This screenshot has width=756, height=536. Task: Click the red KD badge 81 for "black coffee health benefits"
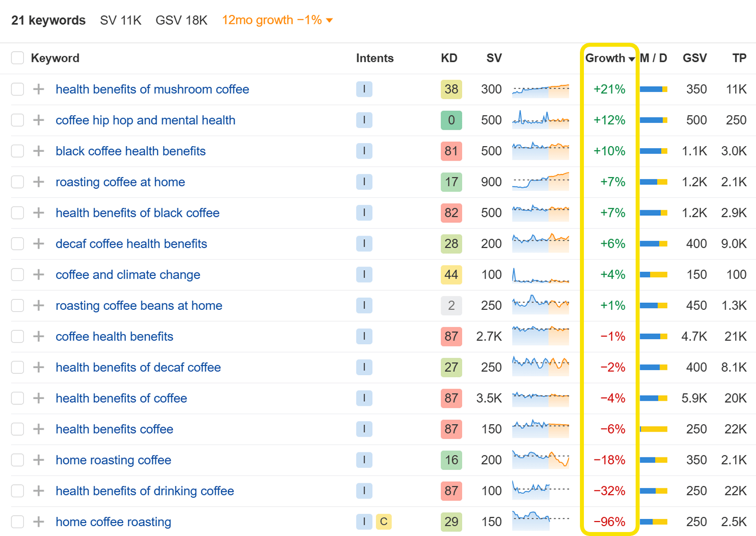[451, 151]
